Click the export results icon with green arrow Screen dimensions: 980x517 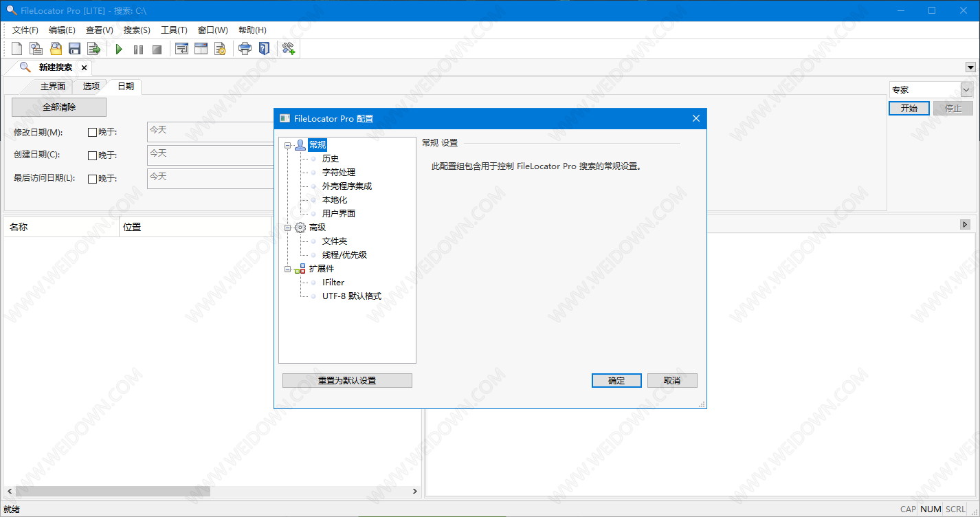click(x=94, y=49)
